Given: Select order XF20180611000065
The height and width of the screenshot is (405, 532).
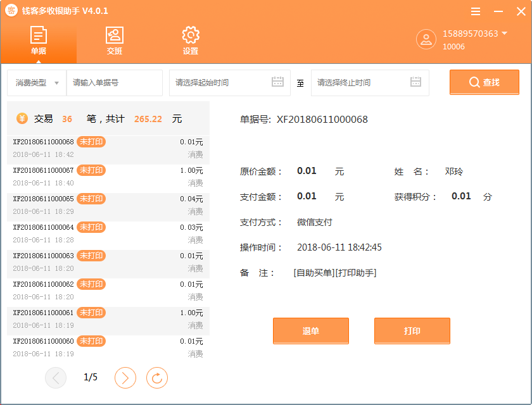Looking at the screenshot, I should point(108,207).
